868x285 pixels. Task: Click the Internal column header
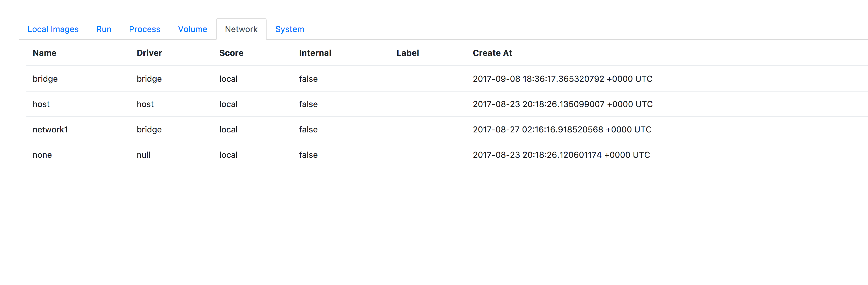pyautogui.click(x=315, y=53)
